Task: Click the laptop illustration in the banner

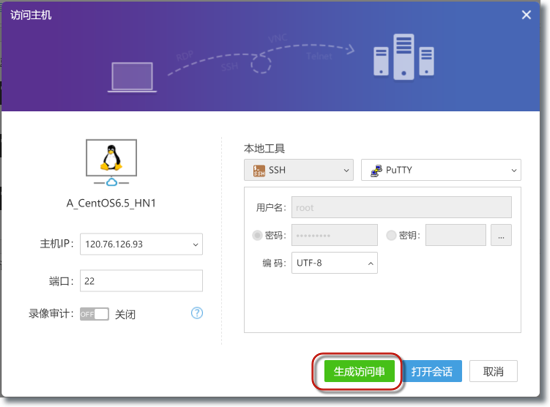Action: tap(132, 78)
